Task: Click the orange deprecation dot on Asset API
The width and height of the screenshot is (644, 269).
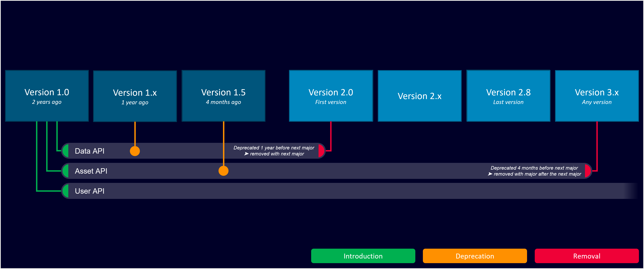Action: (x=223, y=171)
